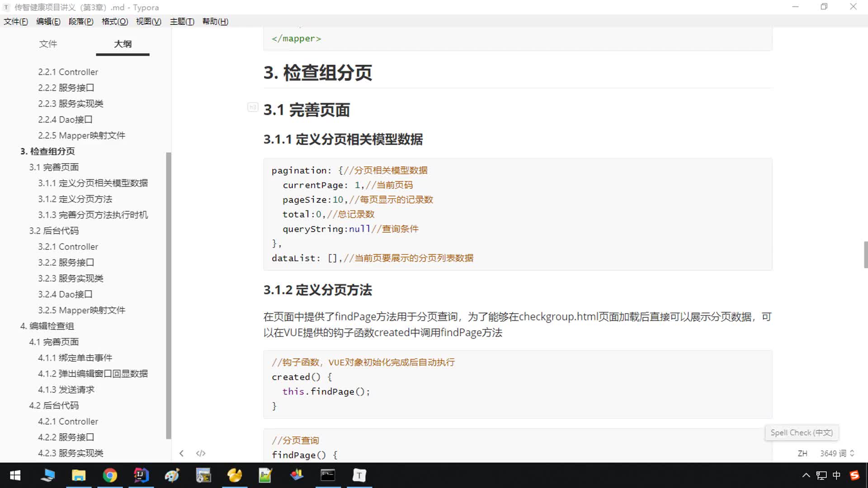Open Windows Start menu

pyautogui.click(x=15, y=475)
